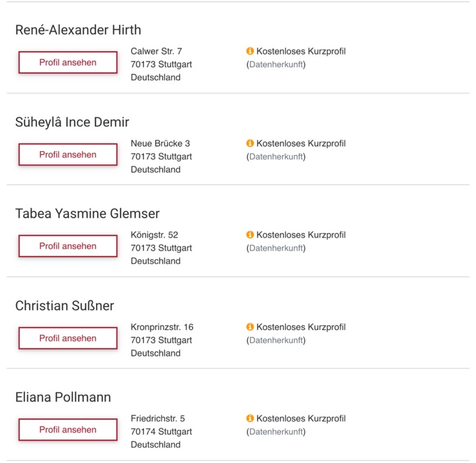Select the Eliana Pollmann name heading

63,397
